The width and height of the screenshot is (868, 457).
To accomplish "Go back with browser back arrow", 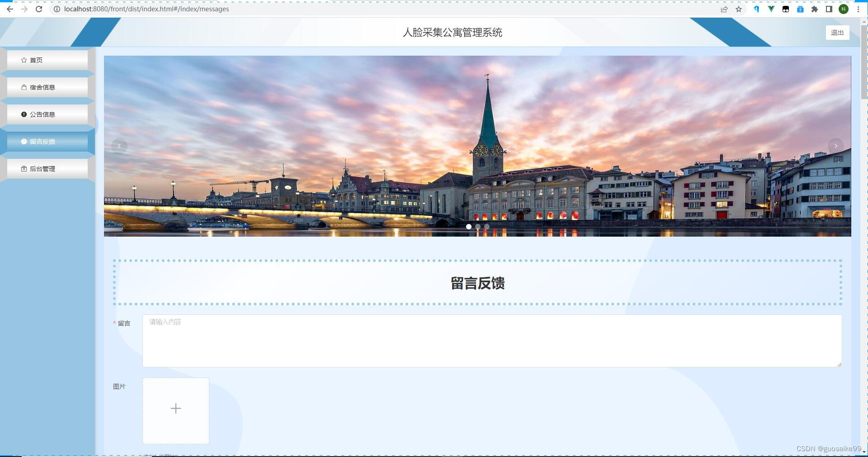I will tap(9, 9).
